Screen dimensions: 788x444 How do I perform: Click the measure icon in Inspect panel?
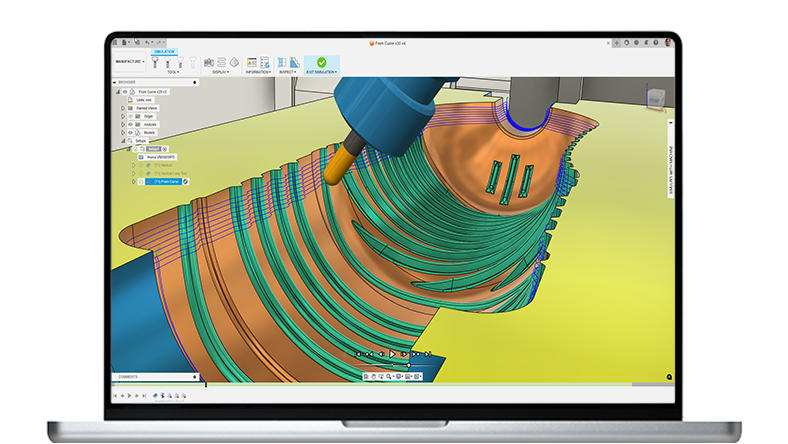click(282, 62)
